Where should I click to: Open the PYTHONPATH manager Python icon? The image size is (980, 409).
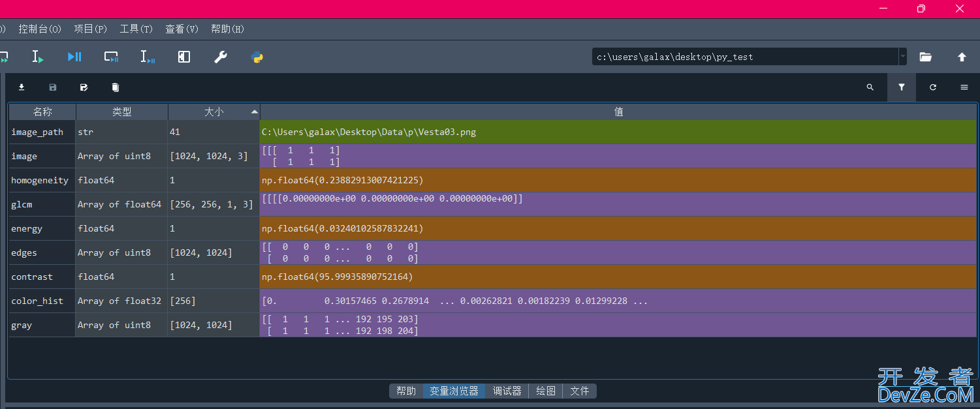pyautogui.click(x=257, y=57)
